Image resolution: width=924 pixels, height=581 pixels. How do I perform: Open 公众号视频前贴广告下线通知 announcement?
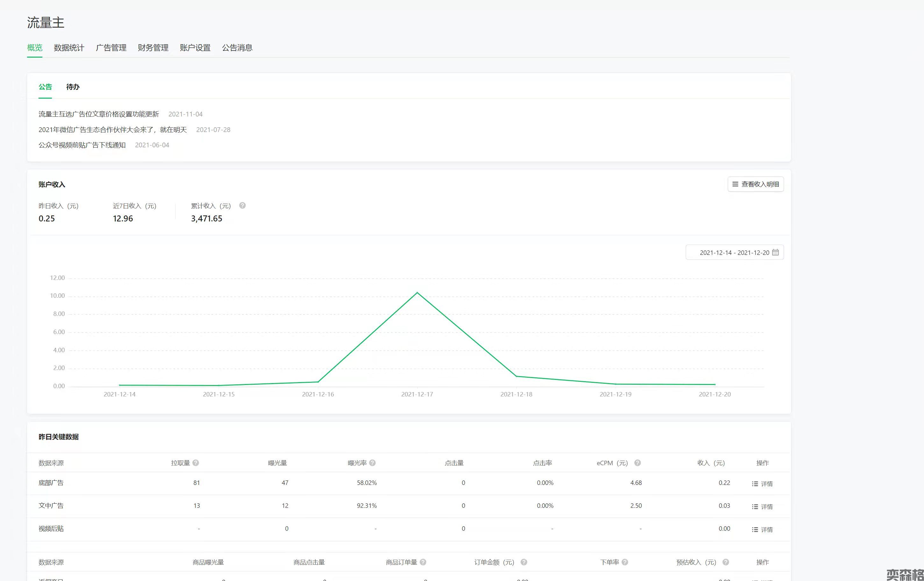(82, 145)
